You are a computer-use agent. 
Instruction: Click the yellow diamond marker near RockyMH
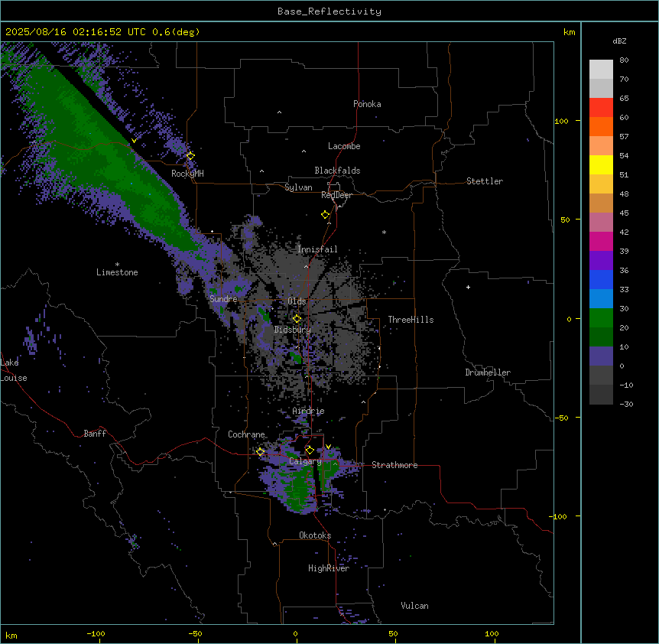point(190,155)
